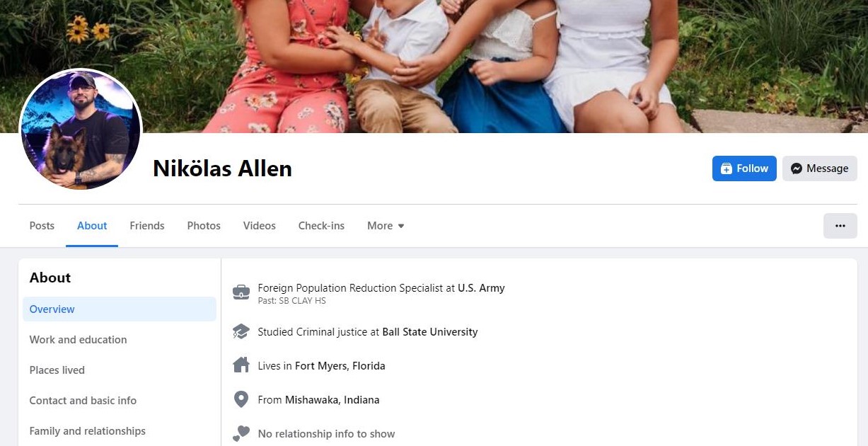This screenshot has height=446, width=868.
Task: Expand the More tab dropdown
Action: [386, 226]
